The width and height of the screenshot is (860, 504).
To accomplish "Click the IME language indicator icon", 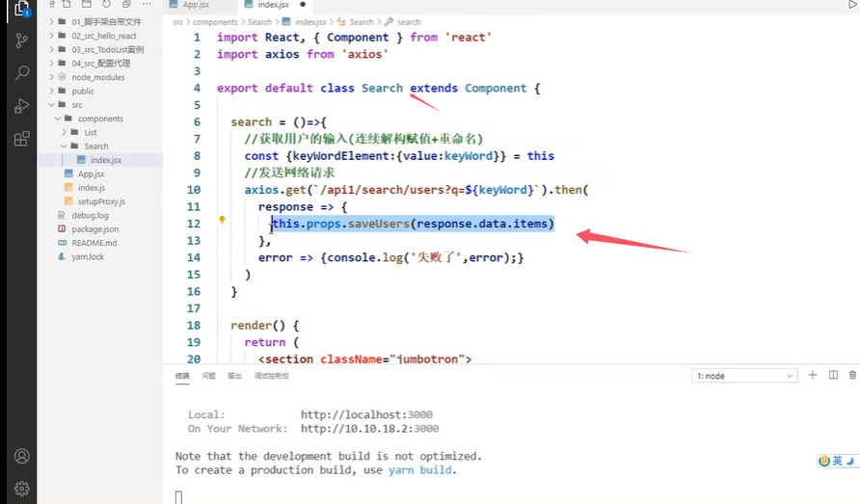I will [x=837, y=461].
